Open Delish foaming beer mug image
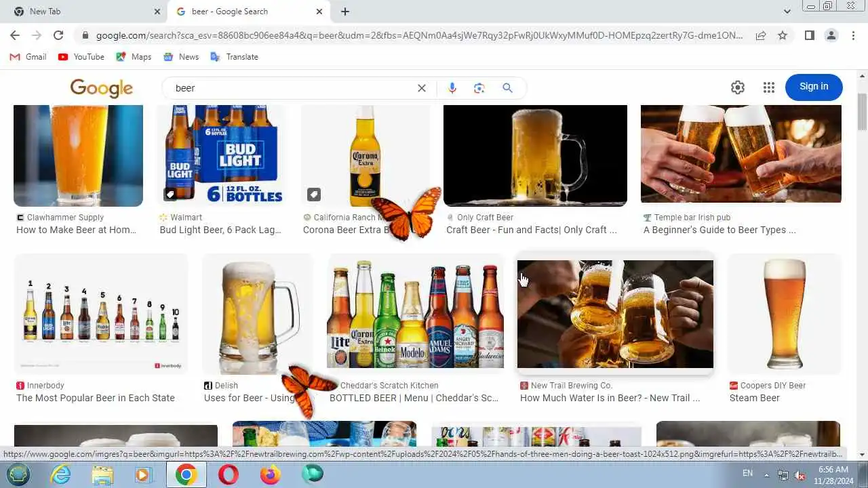868x488 pixels. (258, 314)
